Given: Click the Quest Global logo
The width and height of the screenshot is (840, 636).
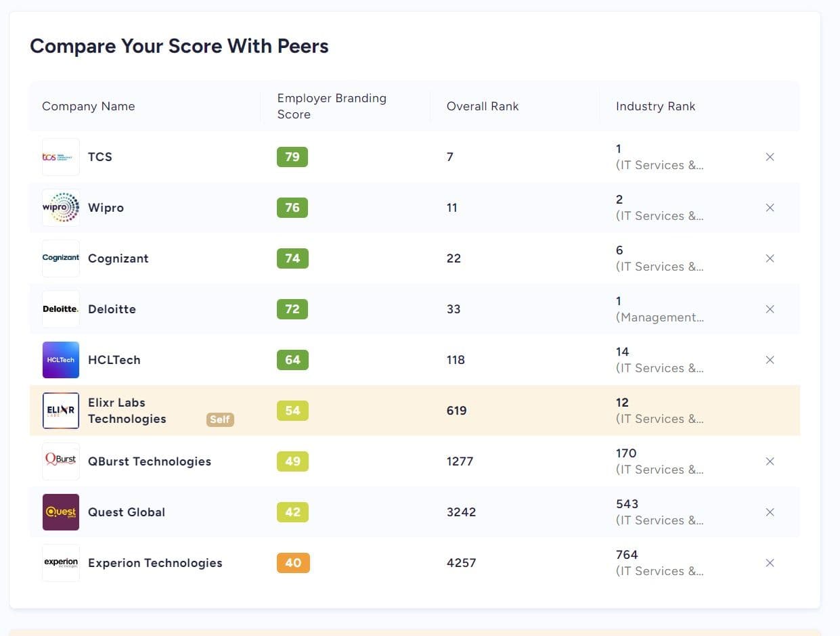Looking at the screenshot, I should pyautogui.click(x=61, y=512).
